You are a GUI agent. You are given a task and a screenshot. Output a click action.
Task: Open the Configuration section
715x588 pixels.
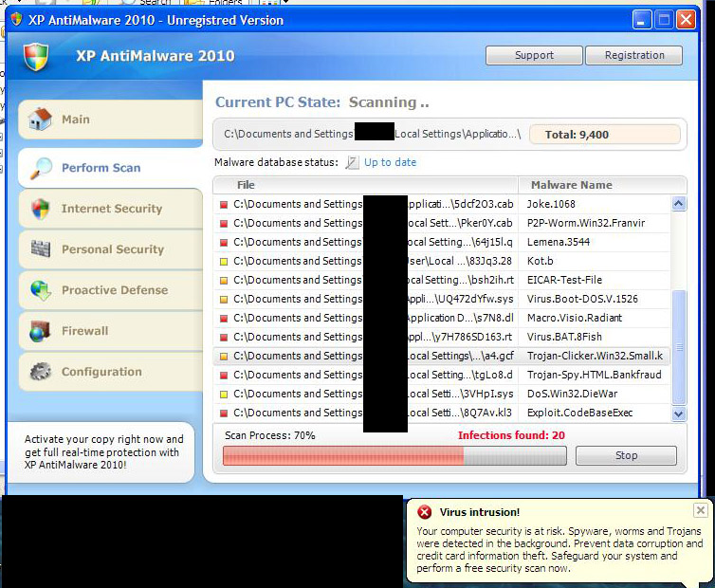coord(110,372)
